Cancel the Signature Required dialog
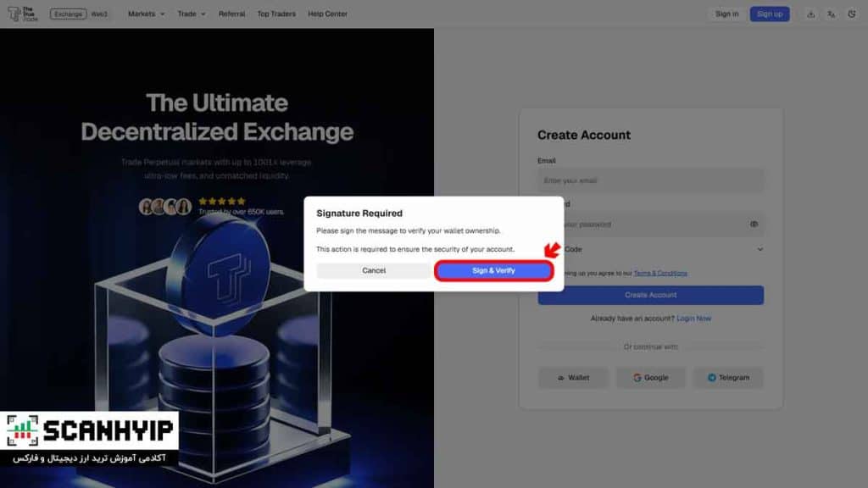Screen dimensions: 868x488 coord(374,270)
